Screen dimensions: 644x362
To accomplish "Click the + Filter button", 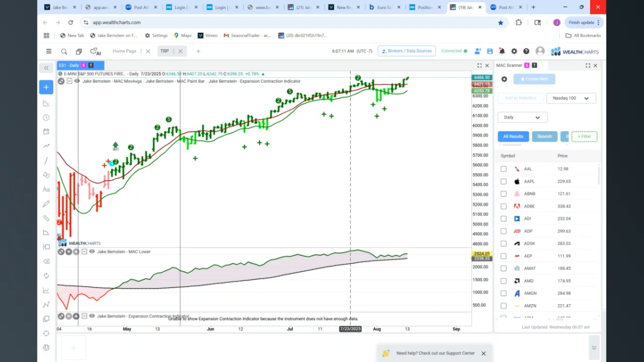I will (584, 136).
